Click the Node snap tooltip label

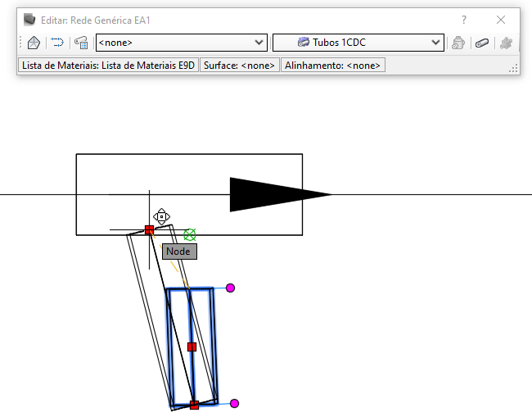click(179, 252)
